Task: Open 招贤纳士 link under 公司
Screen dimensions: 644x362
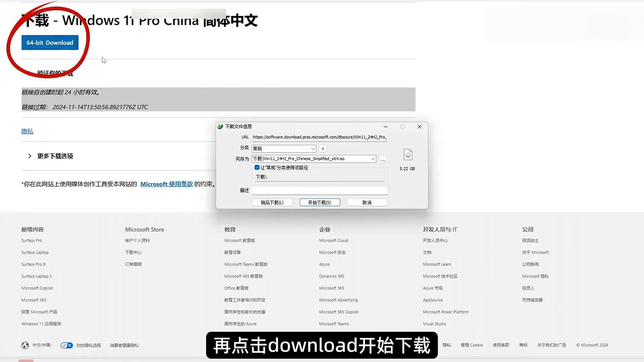Action: coord(530,240)
